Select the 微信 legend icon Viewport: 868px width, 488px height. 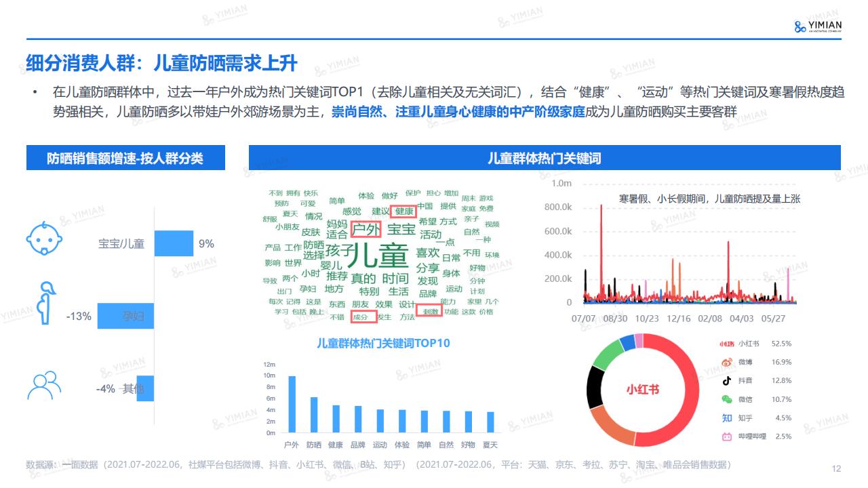[x=727, y=400]
